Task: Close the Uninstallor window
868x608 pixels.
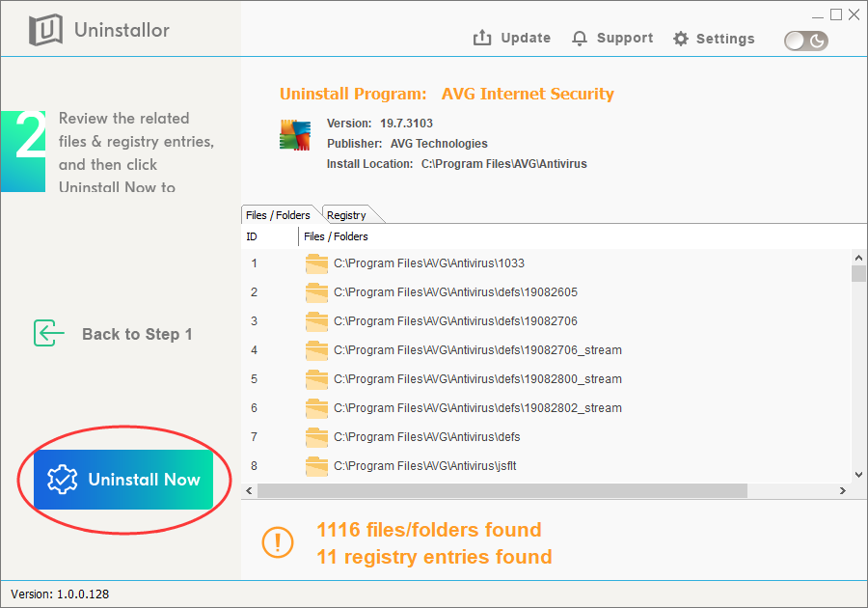Action: point(854,14)
